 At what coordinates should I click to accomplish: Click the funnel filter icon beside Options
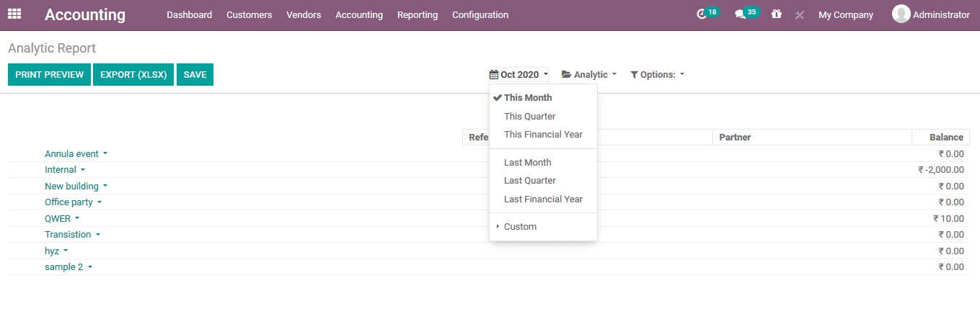[634, 75]
